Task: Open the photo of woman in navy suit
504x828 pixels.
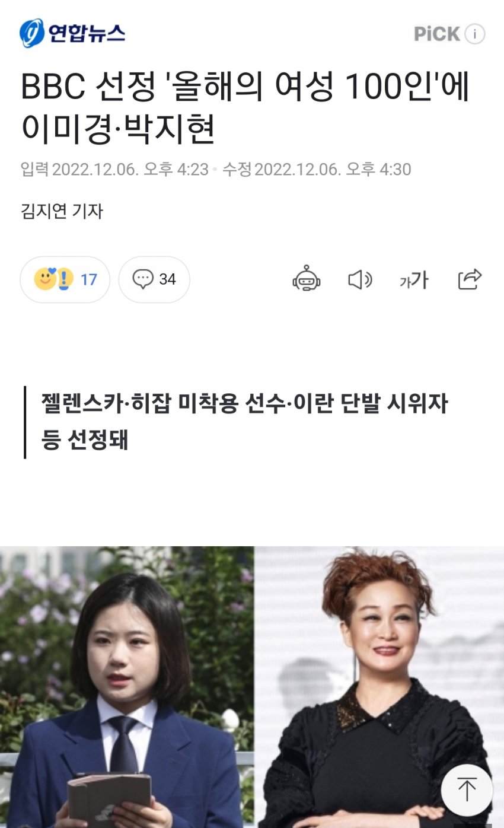Action: point(127,687)
